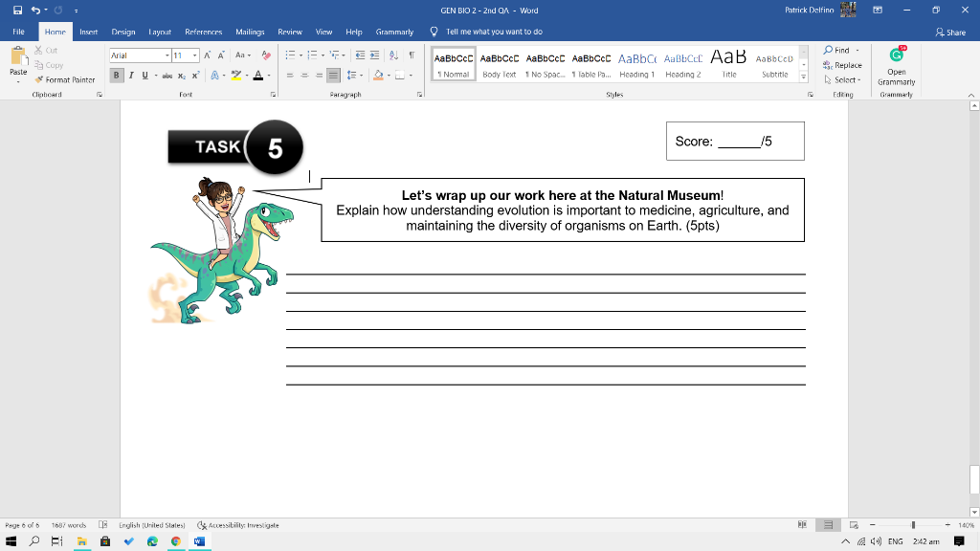Zoom out with the minus button
The width and height of the screenshot is (980, 551).
tap(873, 525)
